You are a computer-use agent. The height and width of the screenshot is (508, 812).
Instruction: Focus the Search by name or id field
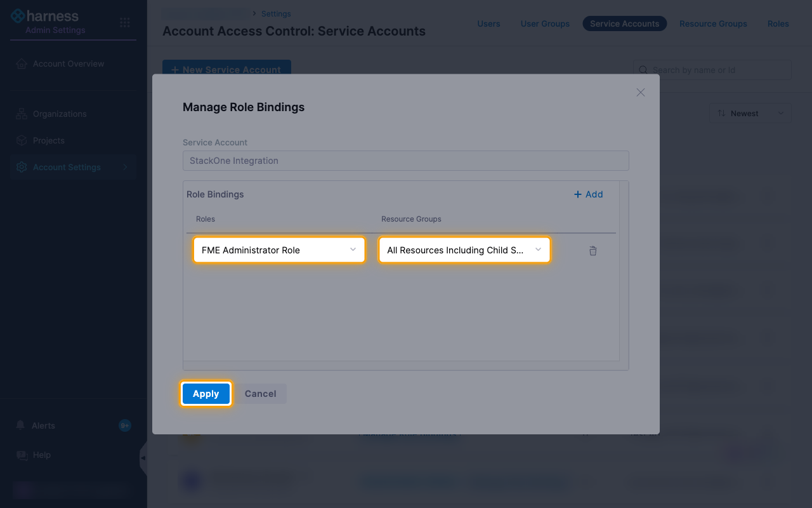click(712, 70)
